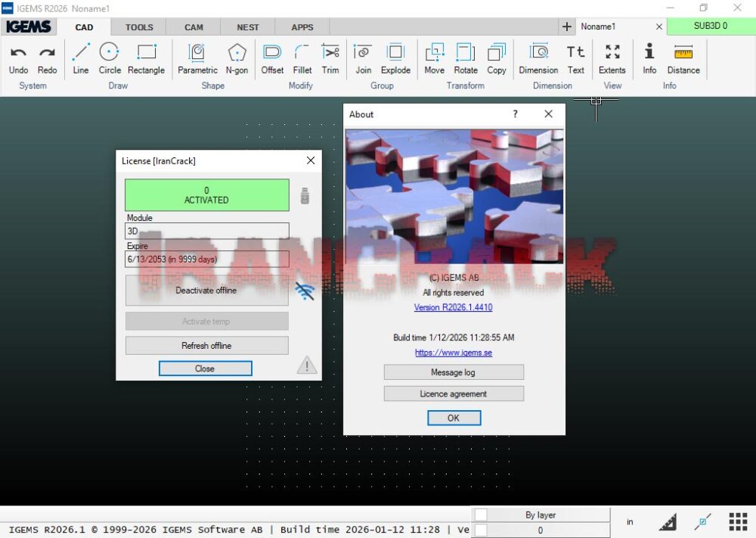The width and height of the screenshot is (756, 538).
Task: Click the By layer color swatch box
Action: [x=481, y=515]
